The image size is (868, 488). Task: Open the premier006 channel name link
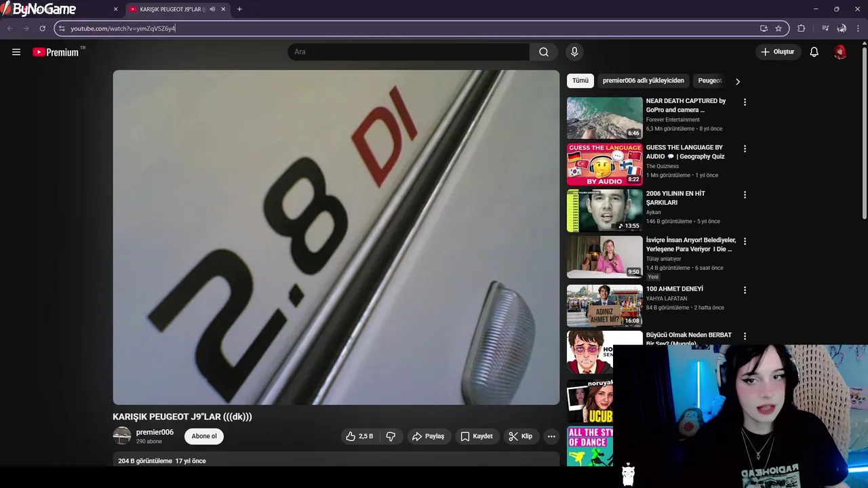tap(155, 432)
